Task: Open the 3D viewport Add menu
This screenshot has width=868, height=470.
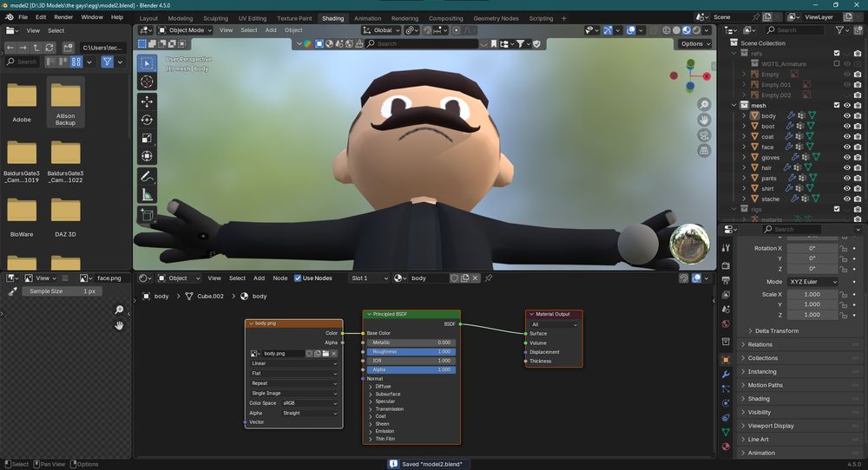Action: [271, 30]
